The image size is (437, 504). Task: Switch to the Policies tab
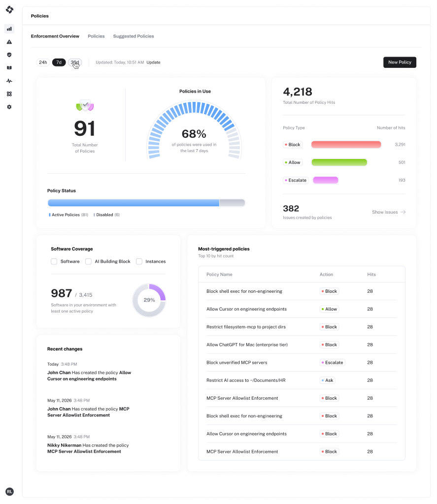coord(96,36)
